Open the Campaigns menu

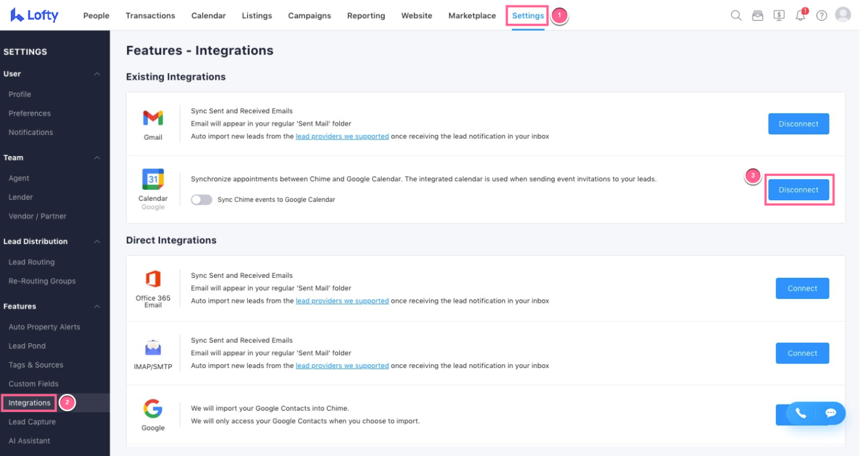click(310, 15)
